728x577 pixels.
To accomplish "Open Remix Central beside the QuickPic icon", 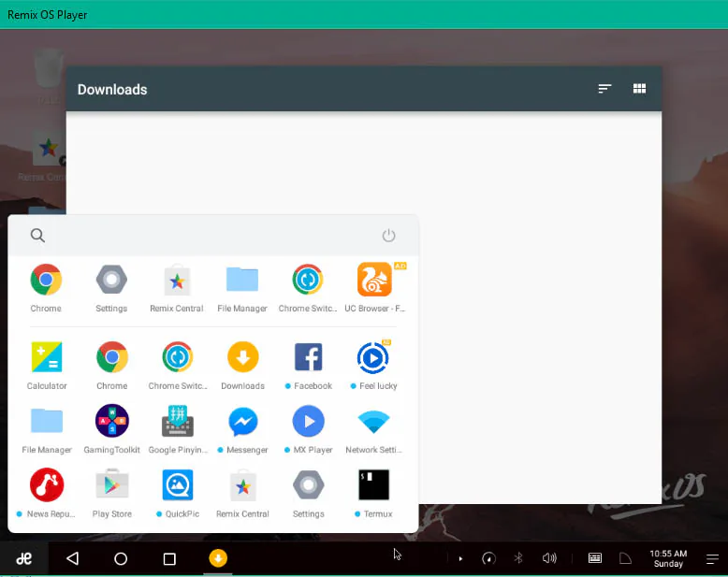I will [x=242, y=485].
